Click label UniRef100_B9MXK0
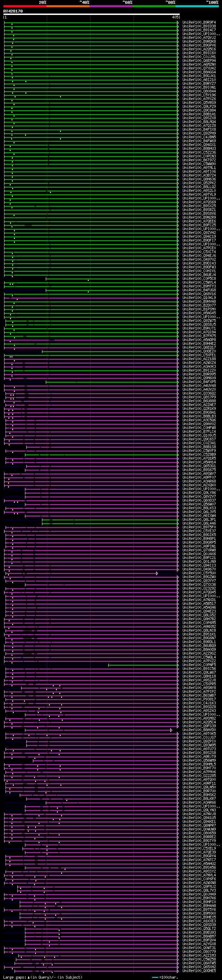 199,913
